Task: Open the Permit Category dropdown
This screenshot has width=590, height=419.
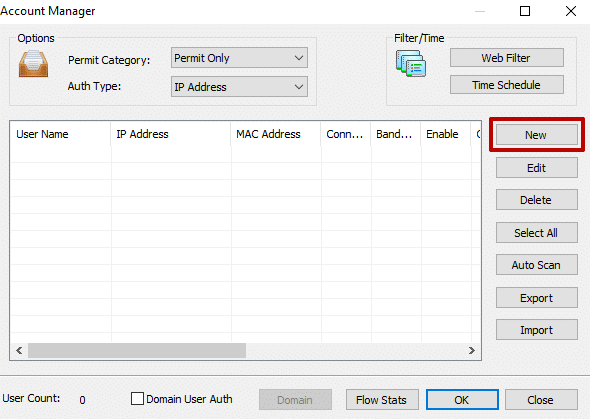Action: click(239, 58)
